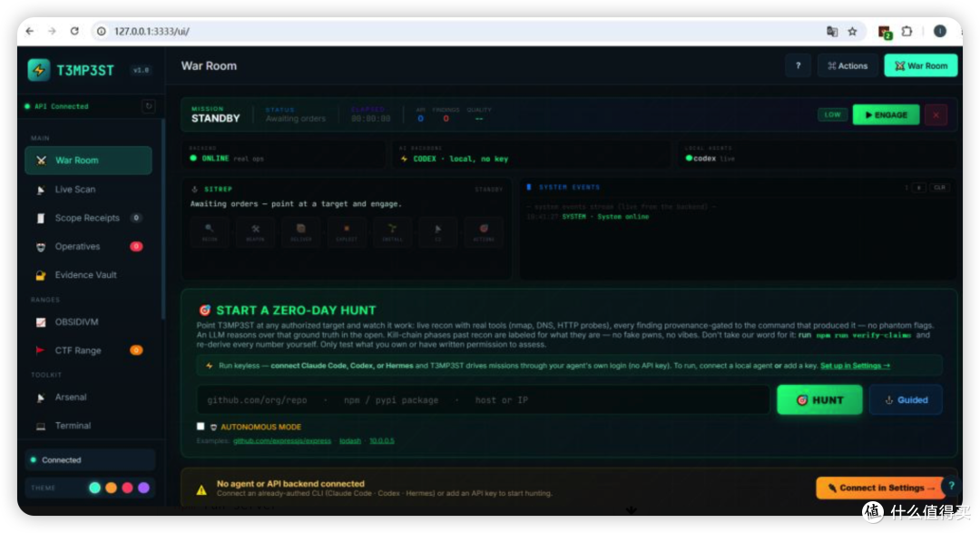
Task: Click the Actions target phase tile in SITREP
Action: click(x=483, y=232)
